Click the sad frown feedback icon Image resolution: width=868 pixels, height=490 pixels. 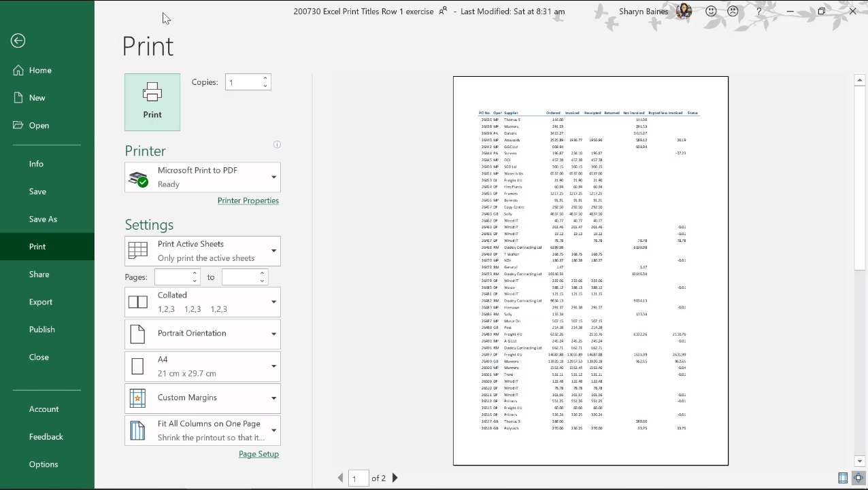[x=733, y=12]
